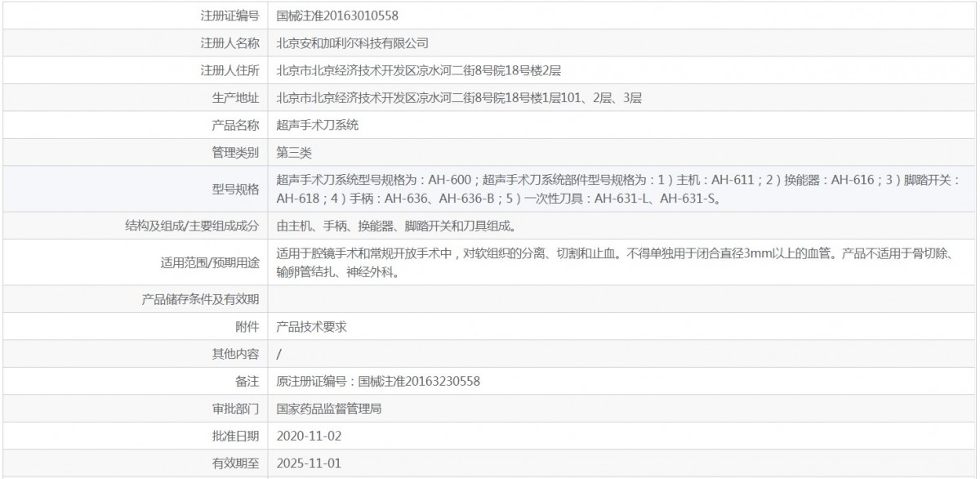Select the 适用范围/预期用途 label
This screenshot has height=479, width=980.
(x=211, y=262)
